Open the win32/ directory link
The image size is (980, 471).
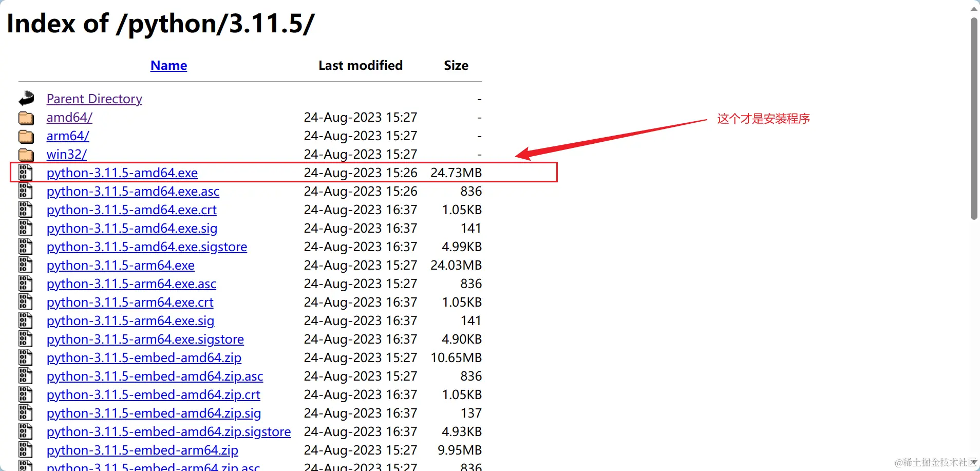click(x=67, y=154)
